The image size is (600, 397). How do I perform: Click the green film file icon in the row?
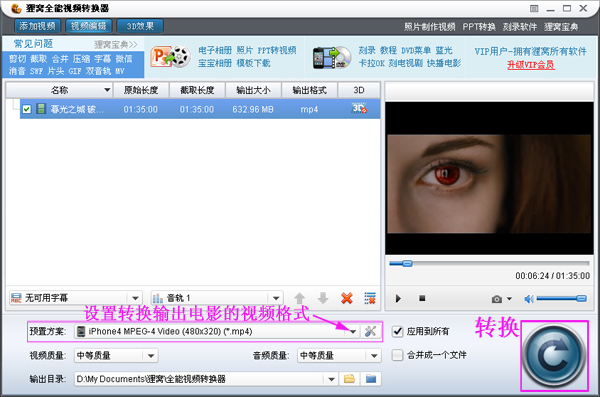coord(41,109)
